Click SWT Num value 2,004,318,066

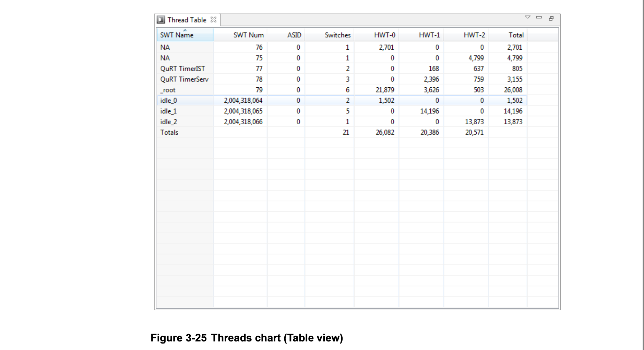click(x=243, y=122)
